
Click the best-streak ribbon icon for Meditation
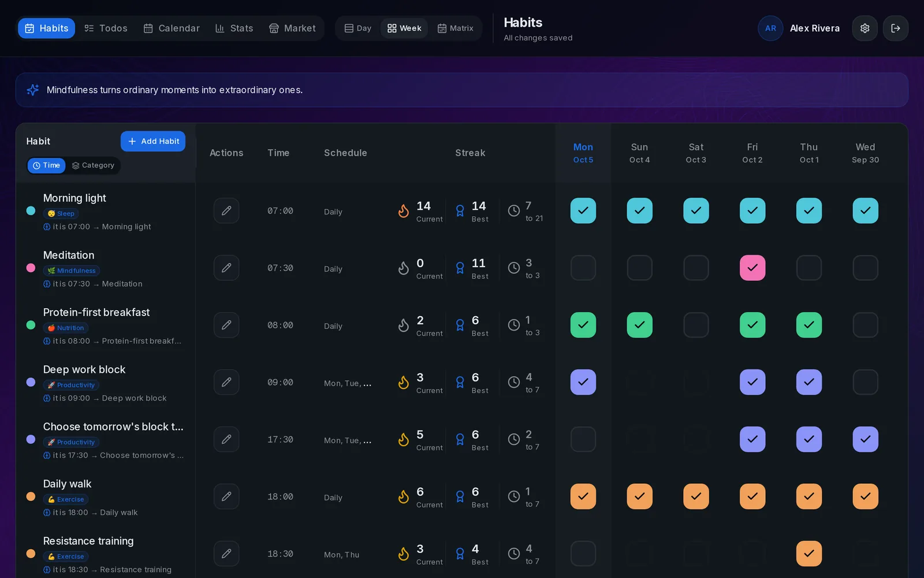[x=460, y=268]
